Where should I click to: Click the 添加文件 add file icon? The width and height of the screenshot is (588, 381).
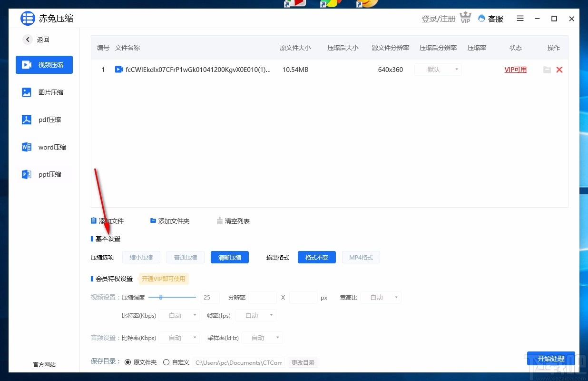tap(93, 221)
